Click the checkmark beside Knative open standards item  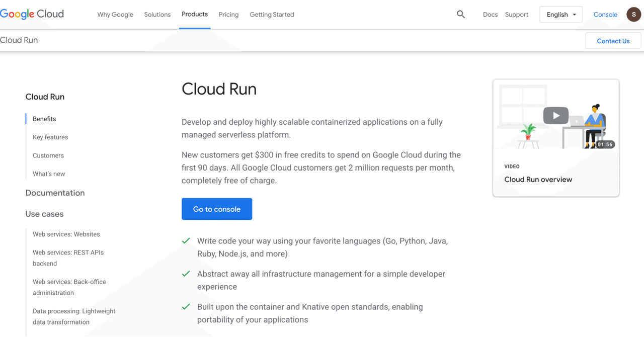click(186, 306)
